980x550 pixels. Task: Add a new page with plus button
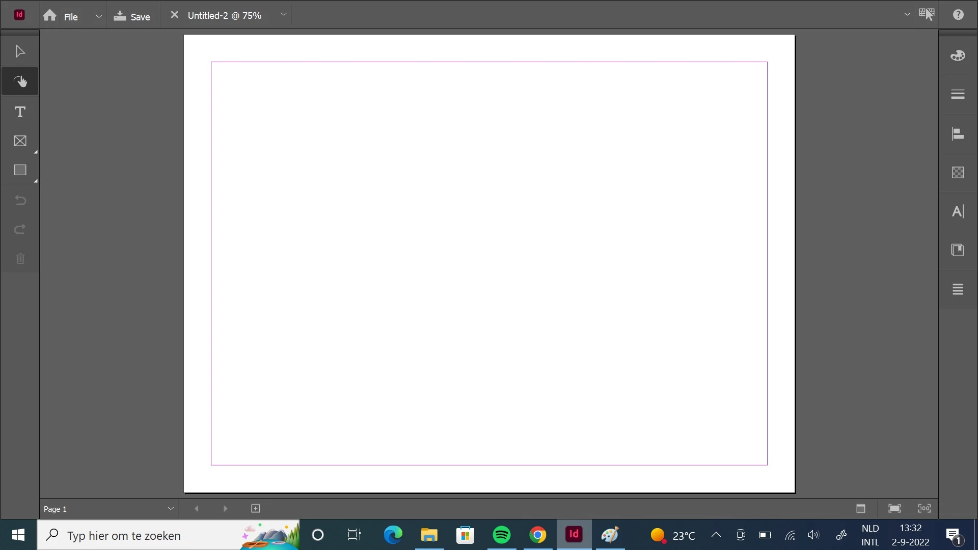point(256,509)
